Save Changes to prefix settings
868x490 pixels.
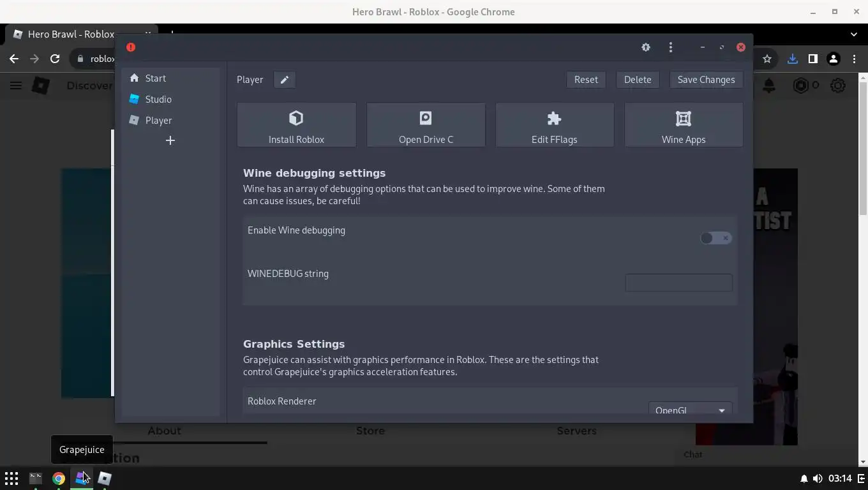pos(706,80)
